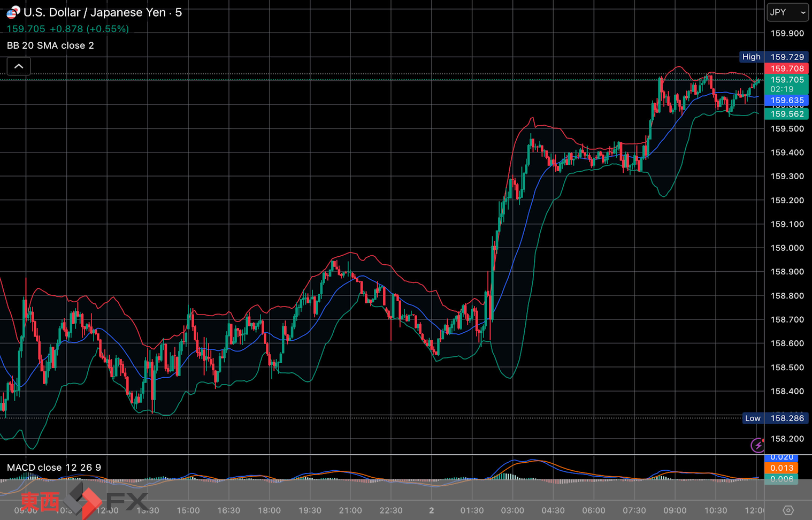The height and width of the screenshot is (520, 812).
Task: Collapse the indicator legend with the chevron
Action: [19, 66]
